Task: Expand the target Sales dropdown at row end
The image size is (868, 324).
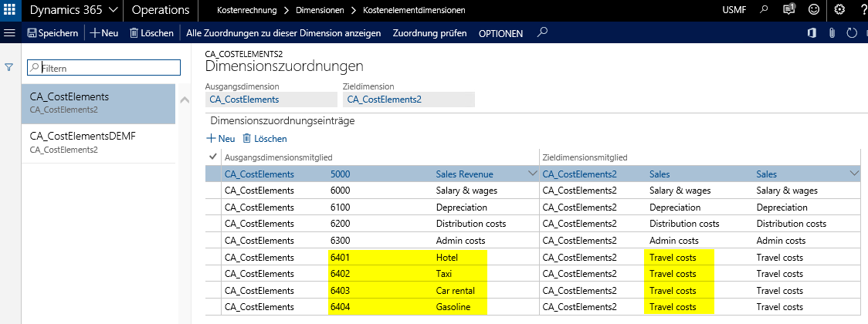Action: tap(853, 174)
